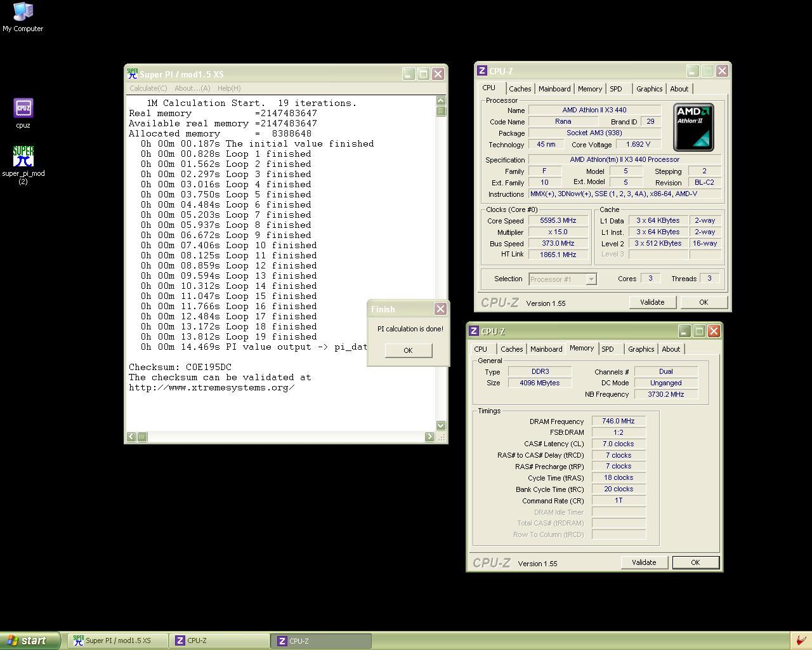Open the Calculate(C) menu in Super PI

click(148, 88)
